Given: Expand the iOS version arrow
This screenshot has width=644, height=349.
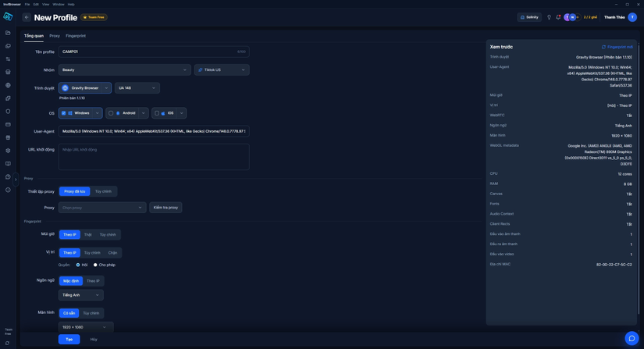Looking at the screenshot, I should point(182,113).
